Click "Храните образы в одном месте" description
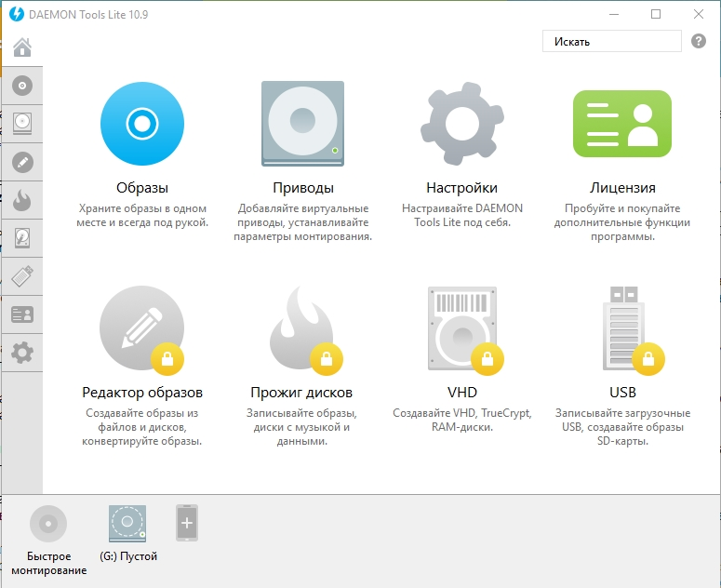The image size is (721, 588). [x=142, y=215]
